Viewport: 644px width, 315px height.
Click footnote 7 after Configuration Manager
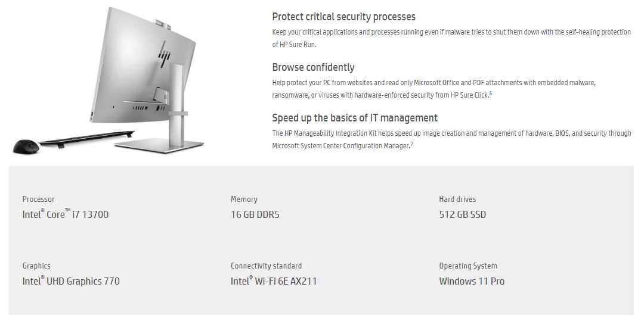[x=412, y=144]
